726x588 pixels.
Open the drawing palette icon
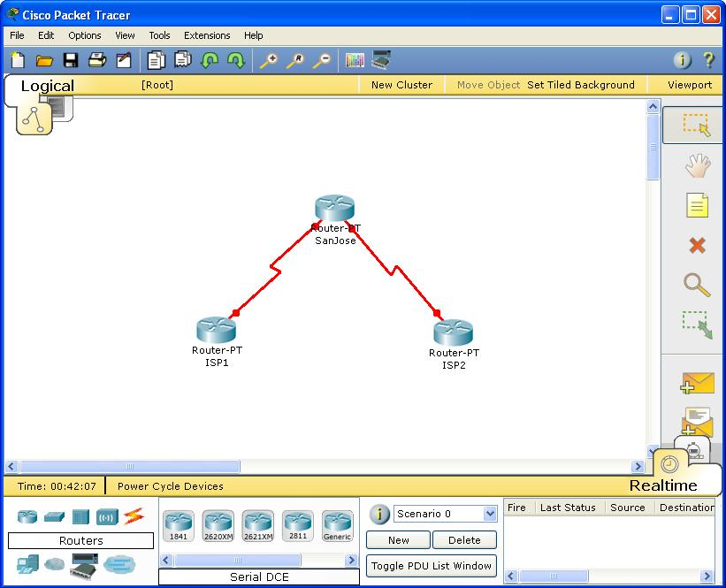[x=355, y=61]
